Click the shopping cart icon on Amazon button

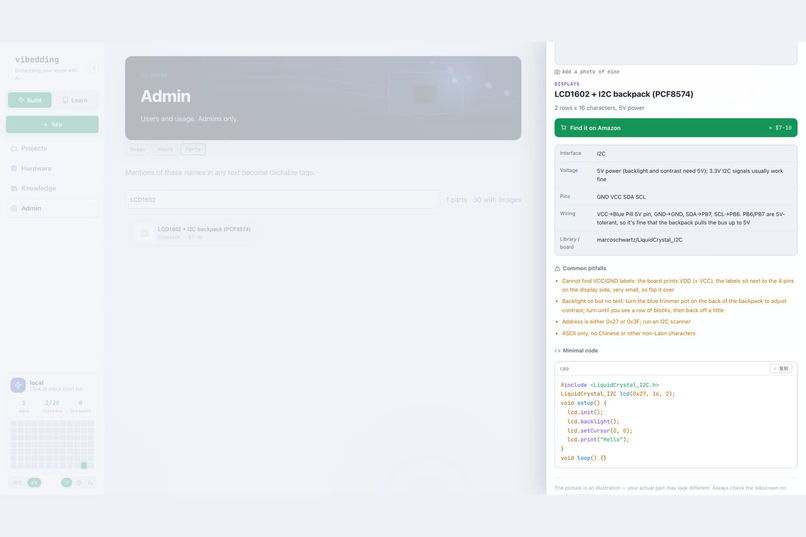pyautogui.click(x=563, y=127)
